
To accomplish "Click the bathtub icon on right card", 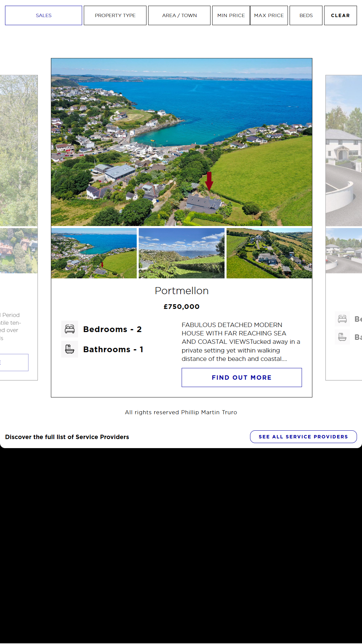I will tap(342, 337).
